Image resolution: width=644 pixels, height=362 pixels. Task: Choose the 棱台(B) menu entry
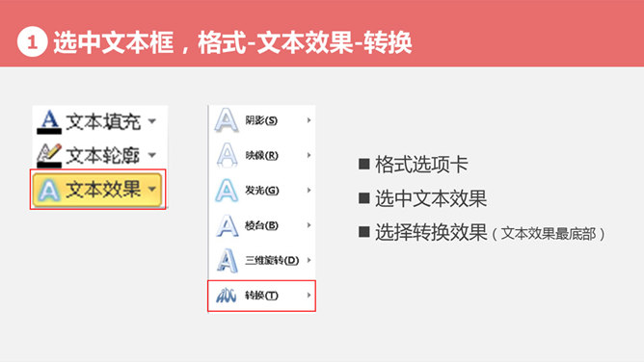coord(262,225)
